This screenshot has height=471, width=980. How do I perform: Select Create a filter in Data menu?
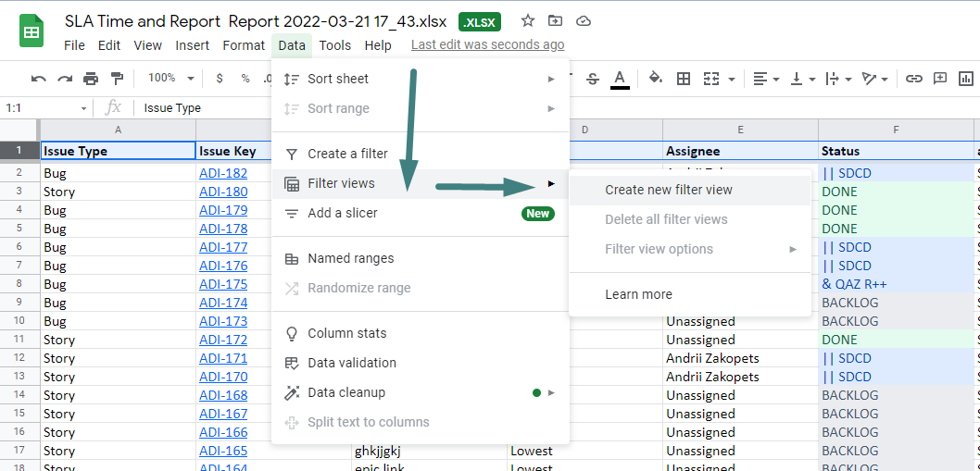pyautogui.click(x=347, y=154)
